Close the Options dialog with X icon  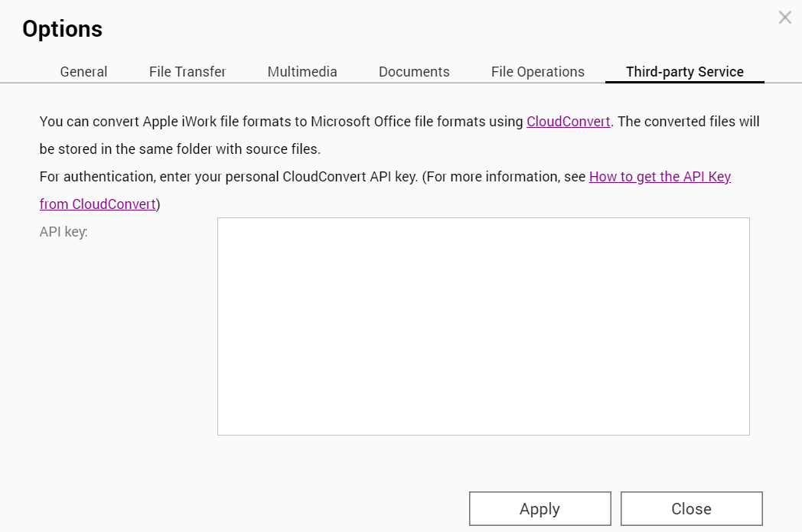(x=784, y=18)
